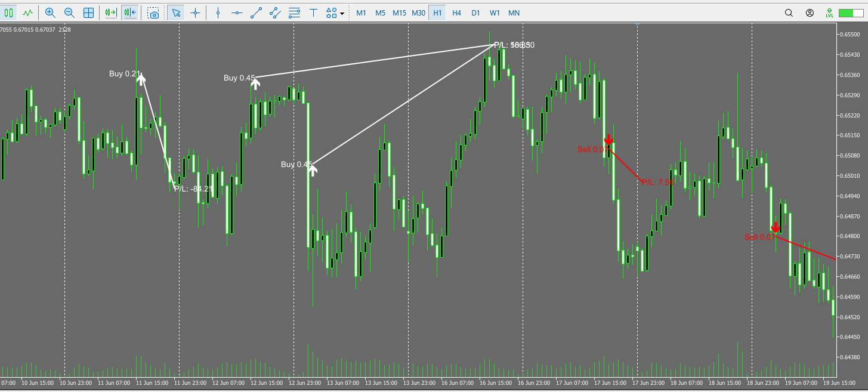Click the Fibonacci retracement levels tool

coord(294,12)
